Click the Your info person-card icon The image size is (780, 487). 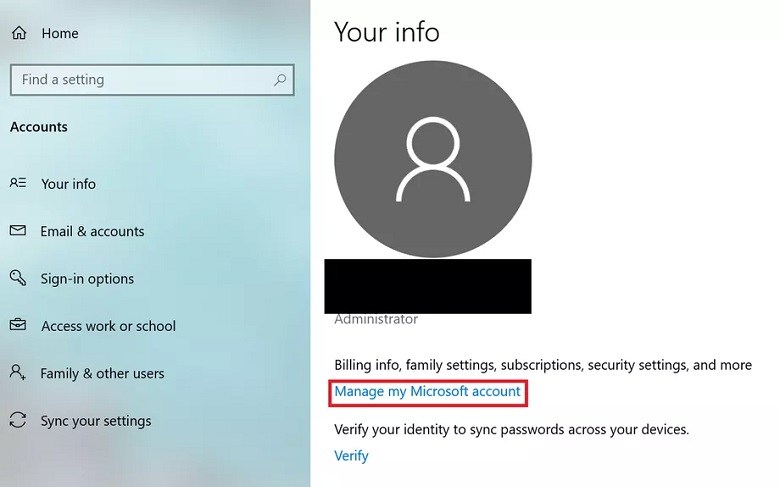point(18,183)
